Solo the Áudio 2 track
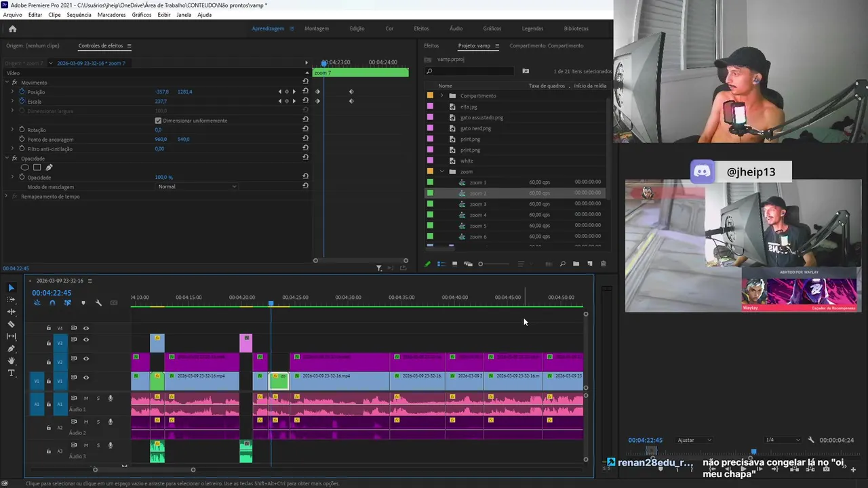The width and height of the screenshot is (868, 488). click(98, 422)
